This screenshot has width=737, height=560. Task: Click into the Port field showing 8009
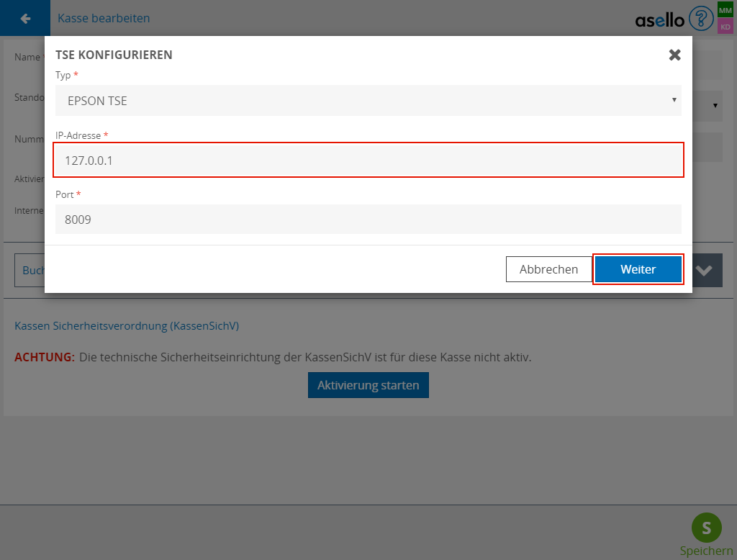(368, 219)
